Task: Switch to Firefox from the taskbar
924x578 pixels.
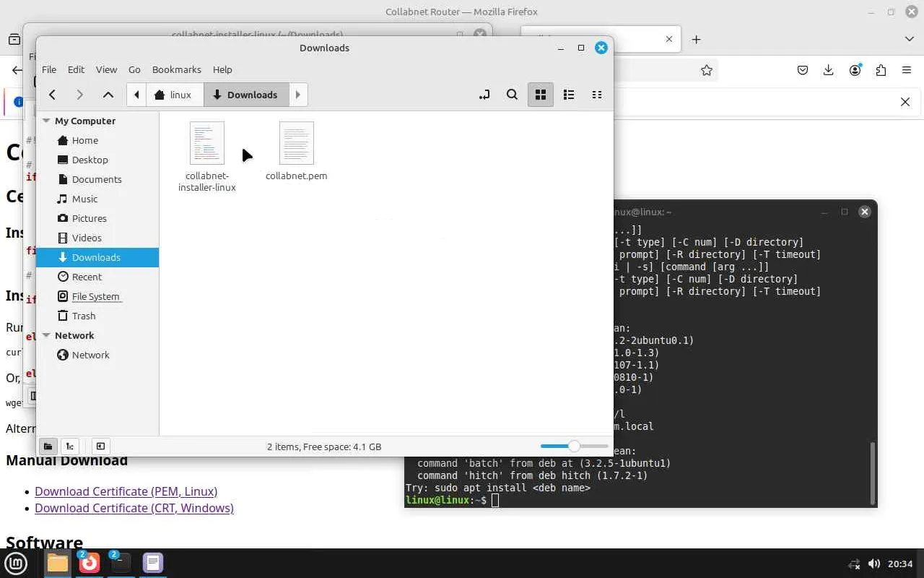Action: [90, 564]
